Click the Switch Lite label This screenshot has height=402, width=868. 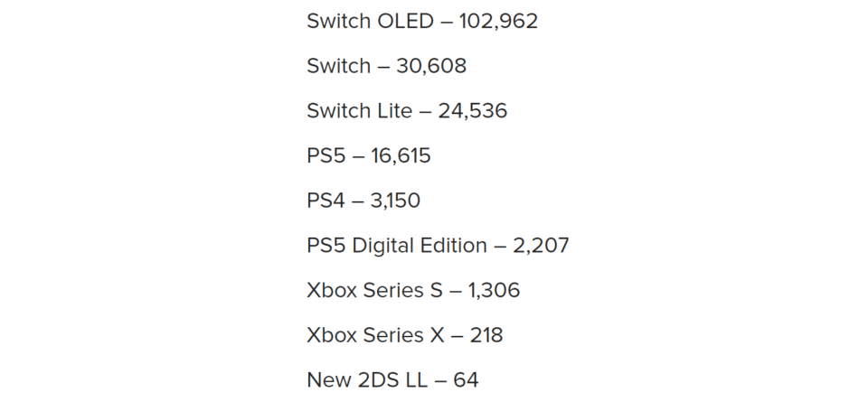(359, 110)
